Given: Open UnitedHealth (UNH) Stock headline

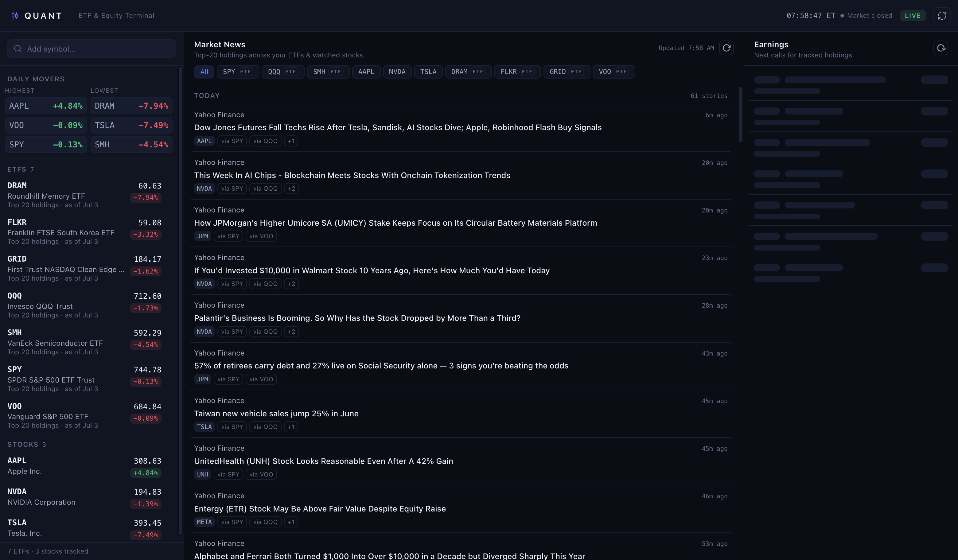Looking at the screenshot, I should 324,461.
